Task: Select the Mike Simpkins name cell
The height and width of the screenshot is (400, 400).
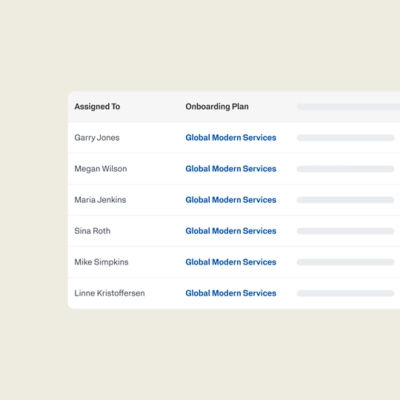Action: [x=101, y=262]
